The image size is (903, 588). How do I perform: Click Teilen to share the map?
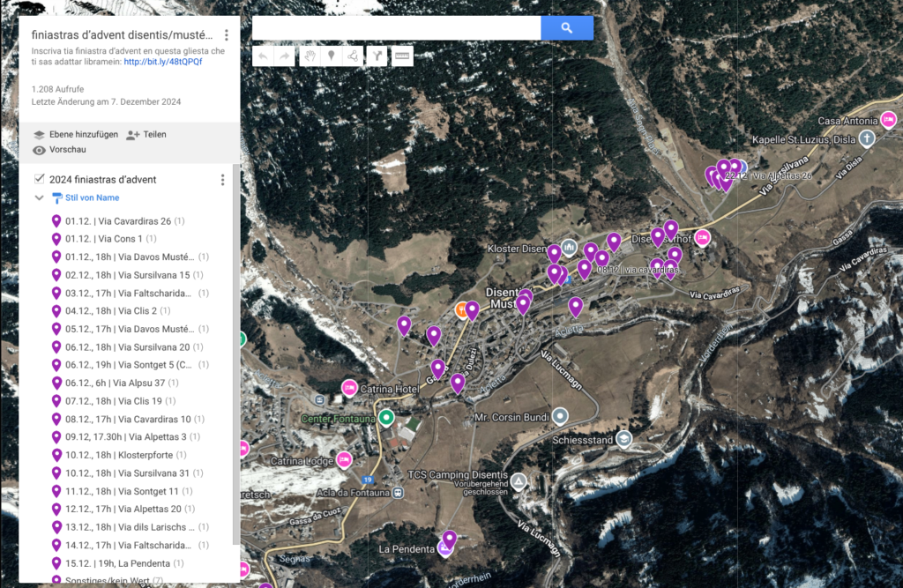[x=146, y=135]
